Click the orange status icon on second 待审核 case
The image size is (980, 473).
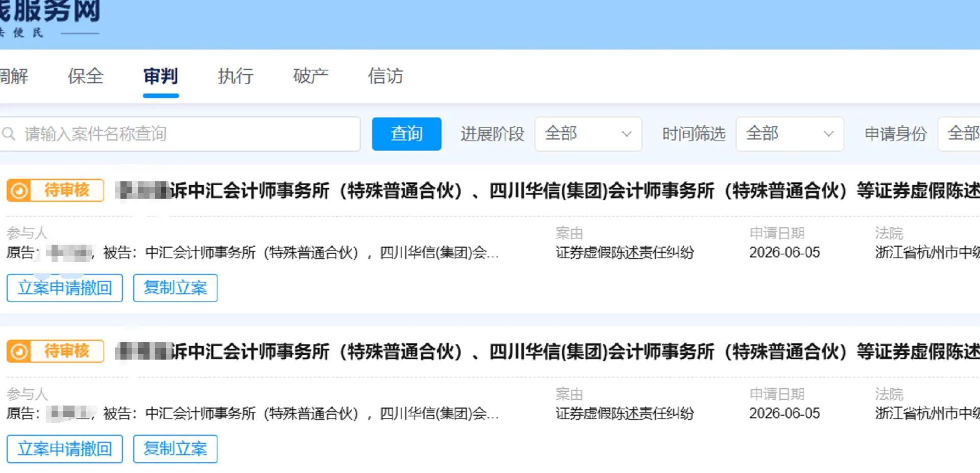(19, 351)
